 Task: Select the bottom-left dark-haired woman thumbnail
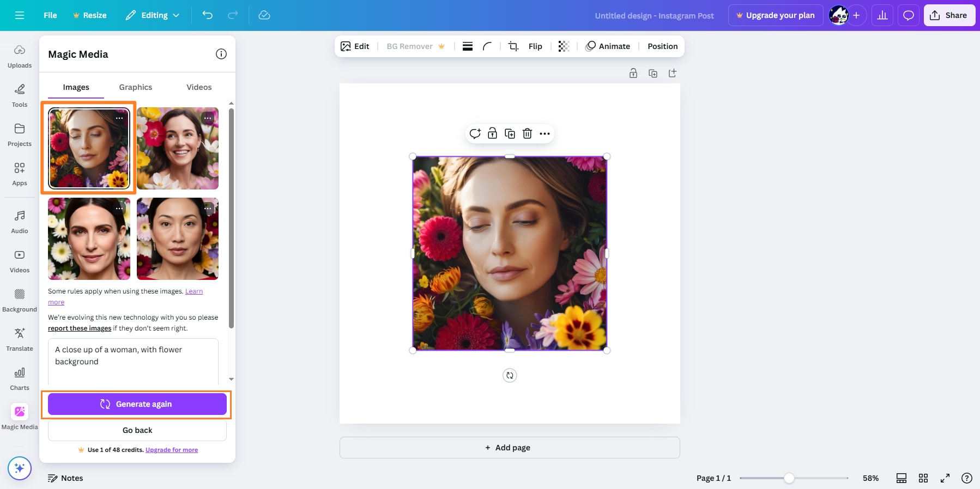coord(89,239)
